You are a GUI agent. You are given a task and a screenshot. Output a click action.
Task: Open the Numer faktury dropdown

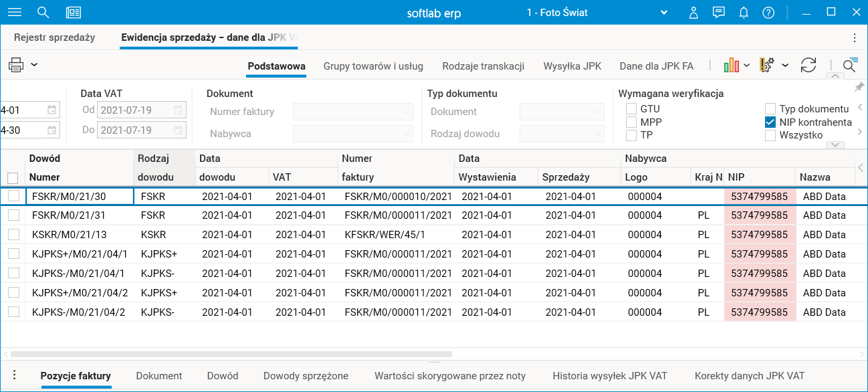352,112
